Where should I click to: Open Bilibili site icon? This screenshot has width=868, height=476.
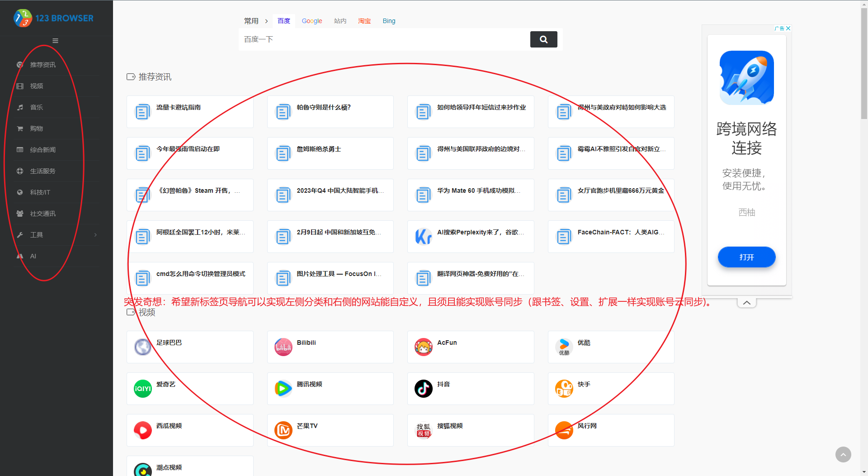(x=283, y=347)
